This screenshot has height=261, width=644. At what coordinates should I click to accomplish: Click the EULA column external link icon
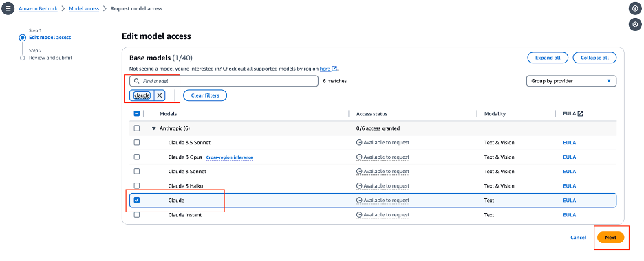point(580,114)
